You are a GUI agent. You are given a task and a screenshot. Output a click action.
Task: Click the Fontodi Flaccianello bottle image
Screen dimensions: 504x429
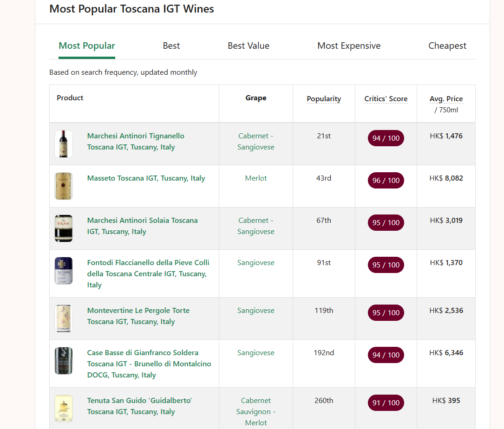[64, 271]
